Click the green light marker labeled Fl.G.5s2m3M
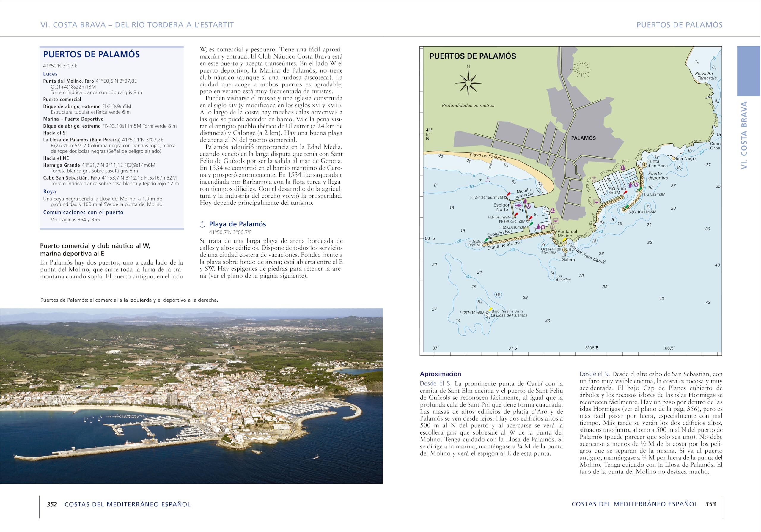Viewport: 761px width, 532px height. [x=640, y=189]
